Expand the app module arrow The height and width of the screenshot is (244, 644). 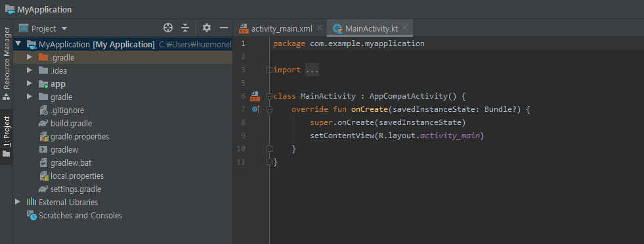(x=29, y=84)
